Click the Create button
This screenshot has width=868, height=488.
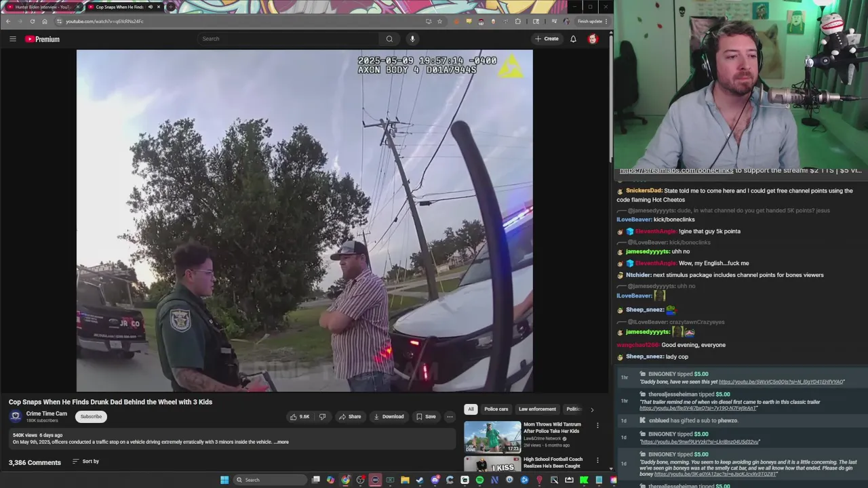(x=547, y=39)
